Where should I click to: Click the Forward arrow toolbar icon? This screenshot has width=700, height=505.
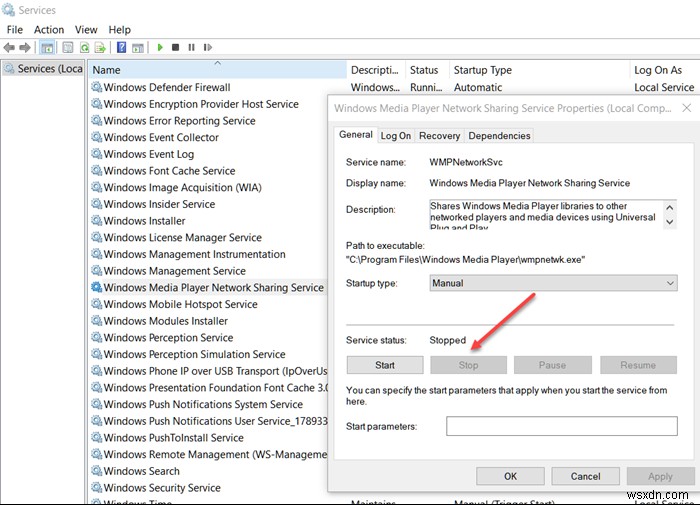(25, 47)
